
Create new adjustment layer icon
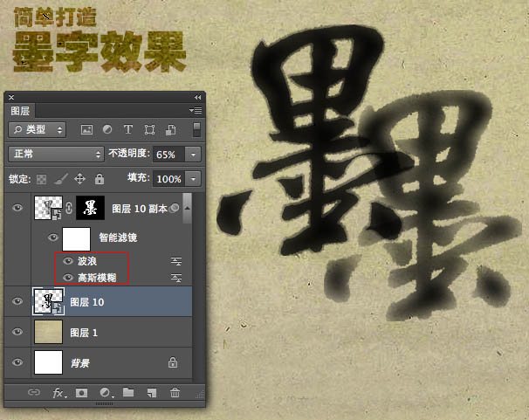105,393
